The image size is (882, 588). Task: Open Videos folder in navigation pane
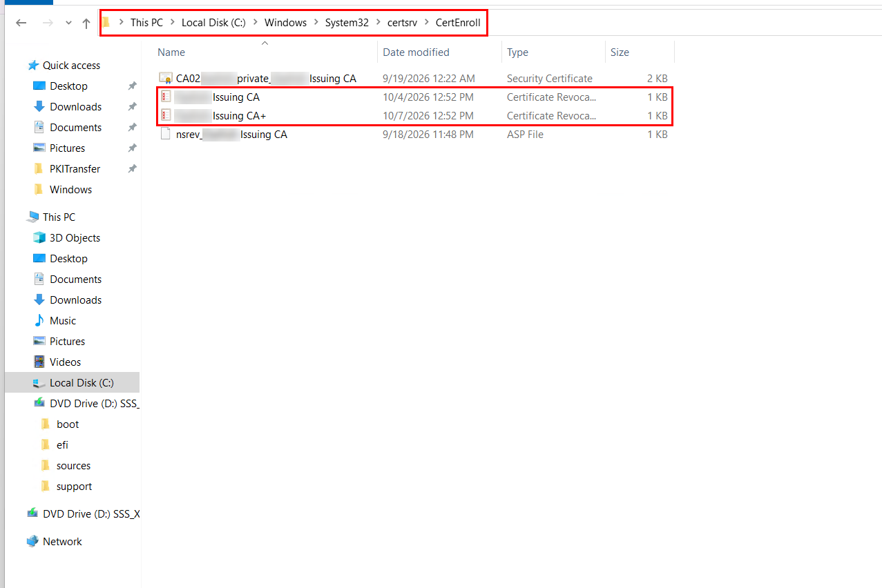coord(65,362)
